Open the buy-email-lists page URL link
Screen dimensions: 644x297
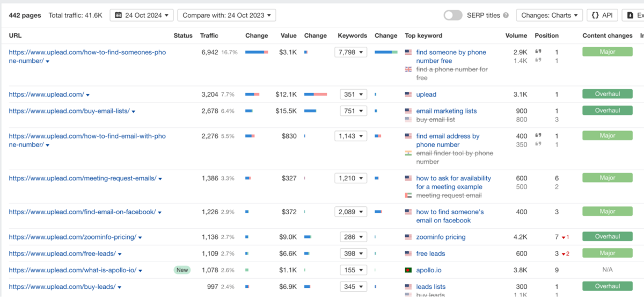click(x=69, y=111)
